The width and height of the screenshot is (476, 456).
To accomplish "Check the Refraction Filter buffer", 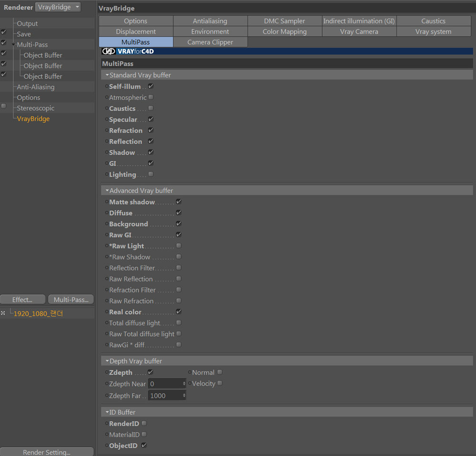I will [x=179, y=289].
